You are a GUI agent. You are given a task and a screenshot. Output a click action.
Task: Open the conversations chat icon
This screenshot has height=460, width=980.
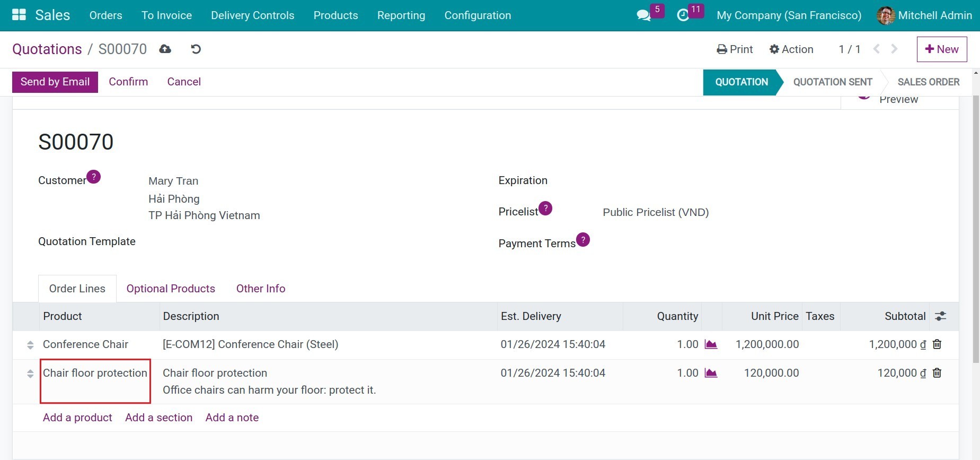click(643, 15)
